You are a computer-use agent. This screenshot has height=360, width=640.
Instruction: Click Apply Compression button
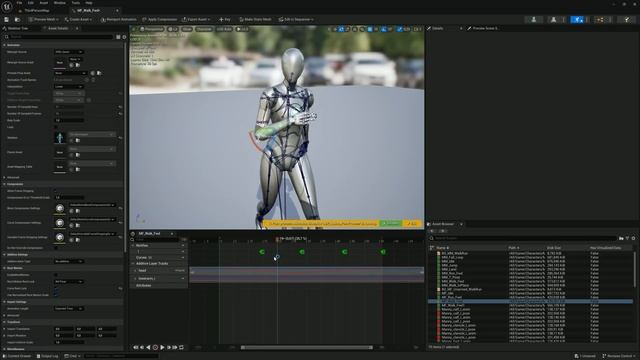pyautogui.click(x=160, y=19)
